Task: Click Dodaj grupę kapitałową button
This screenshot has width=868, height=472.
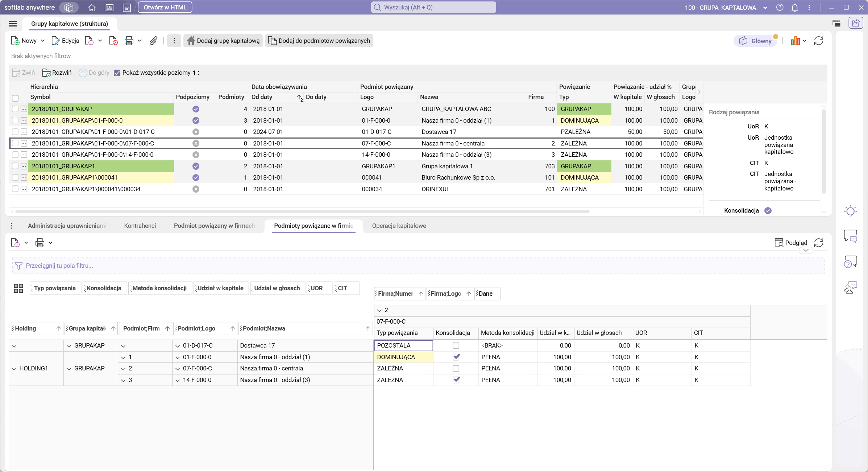Action: pos(223,41)
